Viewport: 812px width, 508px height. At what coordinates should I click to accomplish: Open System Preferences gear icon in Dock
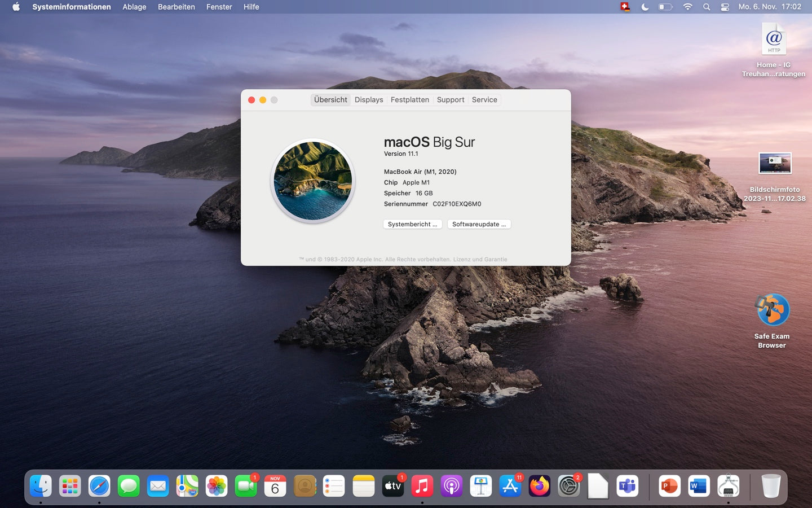pyautogui.click(x=568, y=486)
